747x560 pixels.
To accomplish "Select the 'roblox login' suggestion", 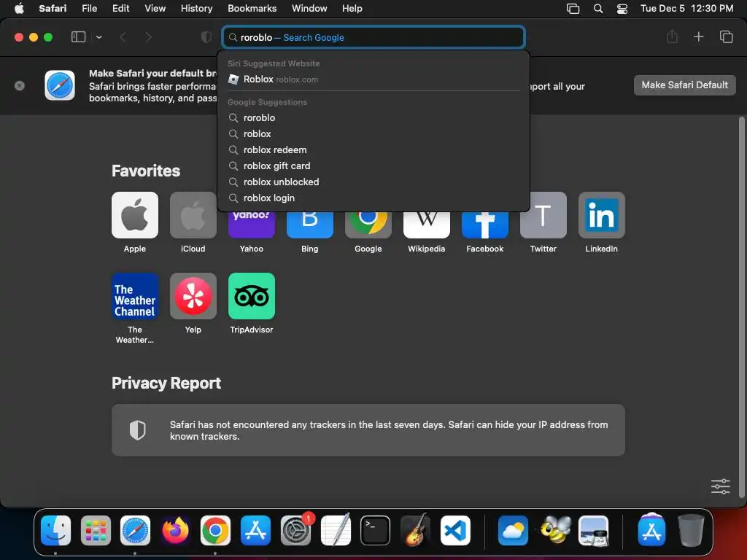I will click(x=373, y=198).
